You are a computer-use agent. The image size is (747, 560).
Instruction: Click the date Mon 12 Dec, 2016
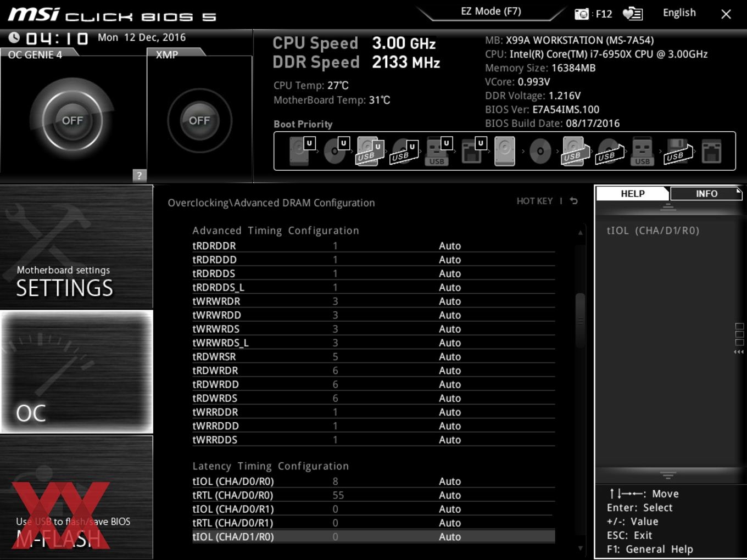coord(142,37)
